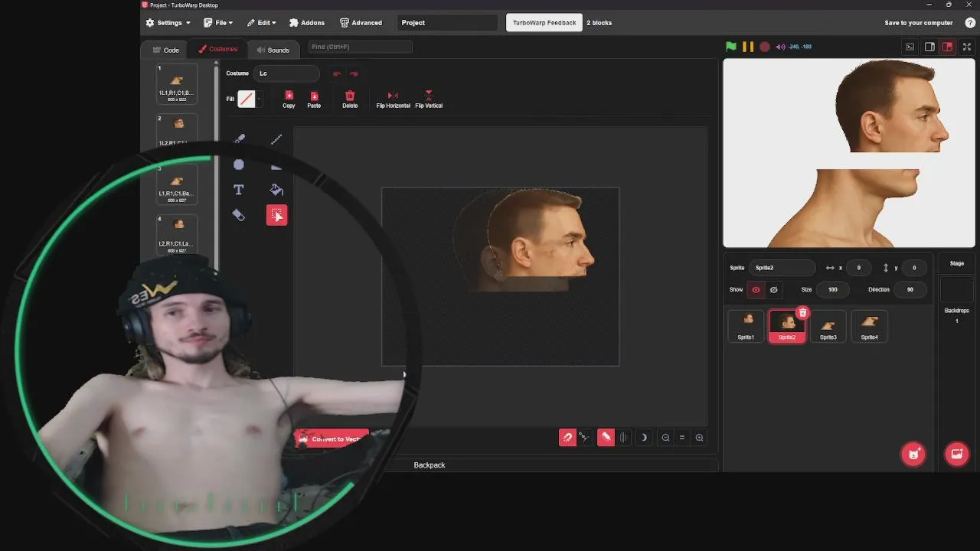
Task: Select the Text tool
Action: point(239,190)
